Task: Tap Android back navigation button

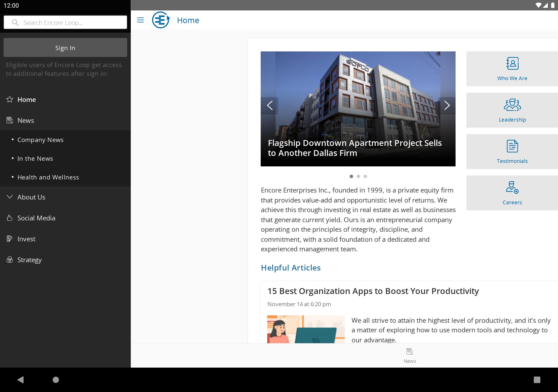Action: pyautogui.click(x=21, y=380)
